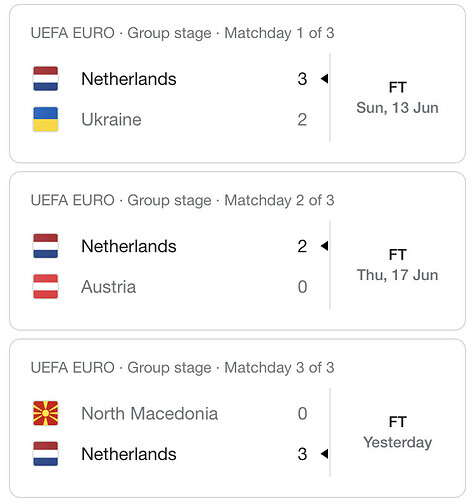Click winner arrow beside Netherlands score vs North Macedonia
Screen dimensions: 475x500
(324, 454)
